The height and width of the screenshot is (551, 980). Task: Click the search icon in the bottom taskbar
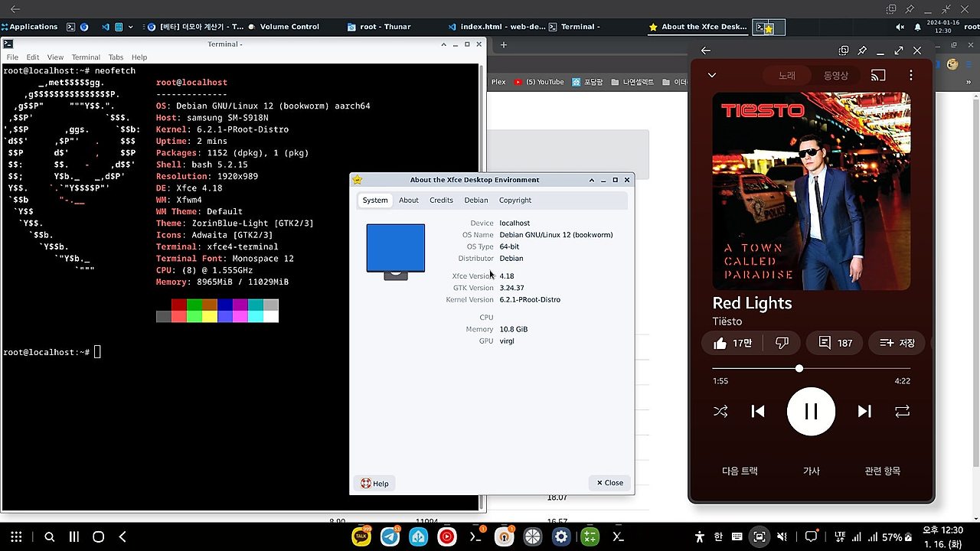coord(50,537)
